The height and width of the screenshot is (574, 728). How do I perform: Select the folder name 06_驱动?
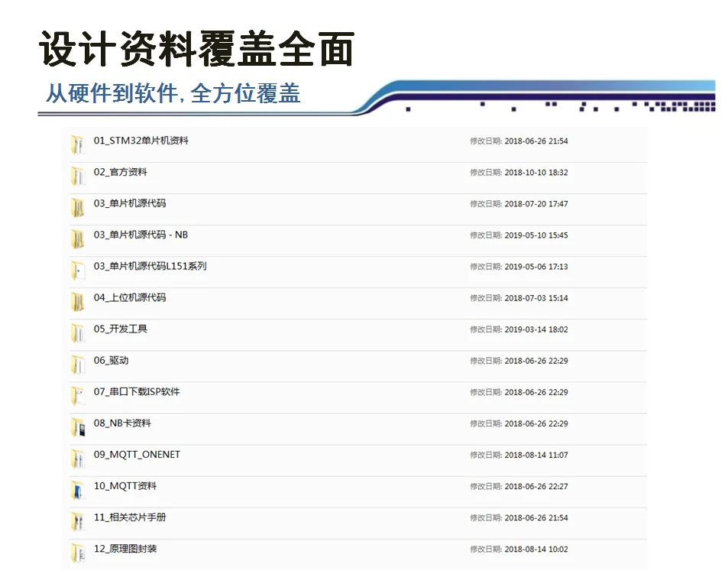point(111,361)
